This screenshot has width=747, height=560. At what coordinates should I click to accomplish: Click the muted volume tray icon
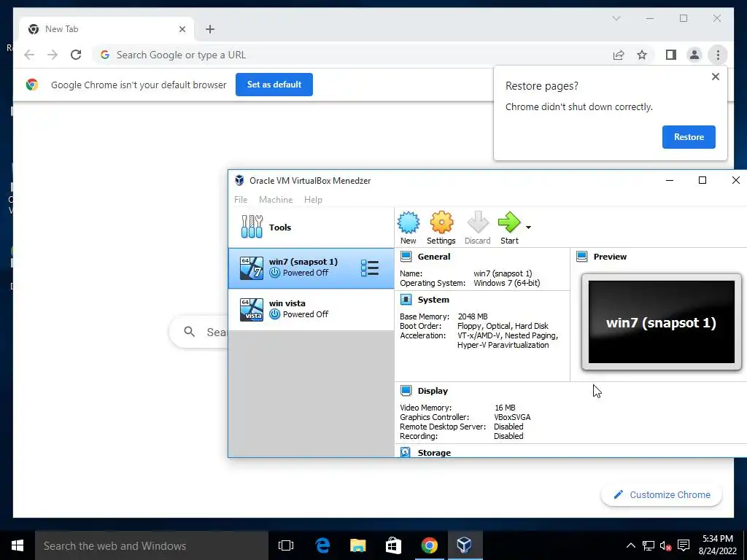tap(665, 545)
